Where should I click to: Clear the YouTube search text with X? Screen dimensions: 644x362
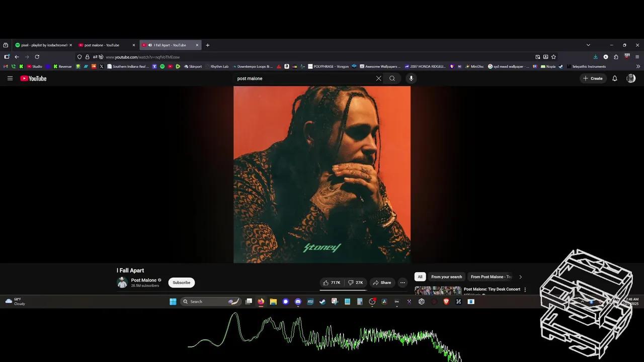point(379,78)
